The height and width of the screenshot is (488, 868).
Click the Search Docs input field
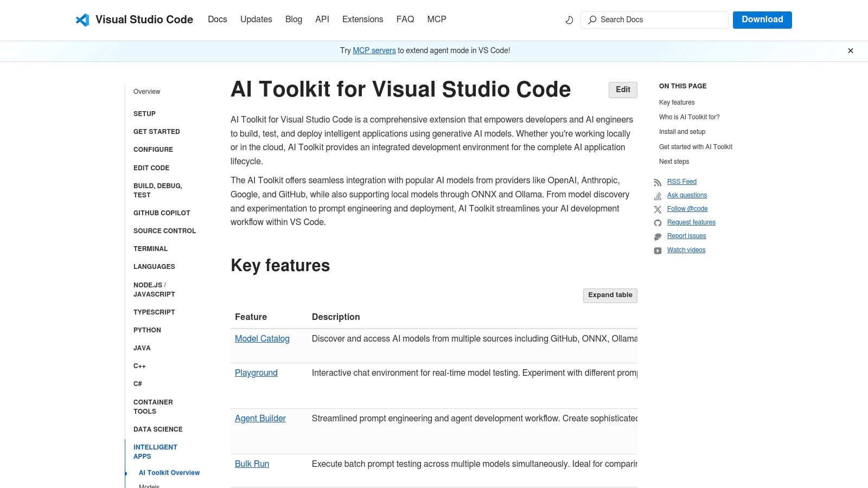click(x=654, y=20)
